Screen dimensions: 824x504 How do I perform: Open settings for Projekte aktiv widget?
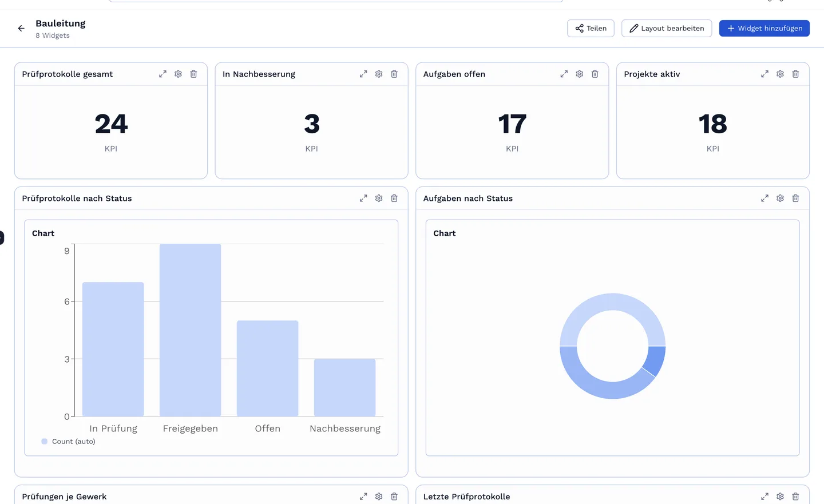click(x=780, y=74)
